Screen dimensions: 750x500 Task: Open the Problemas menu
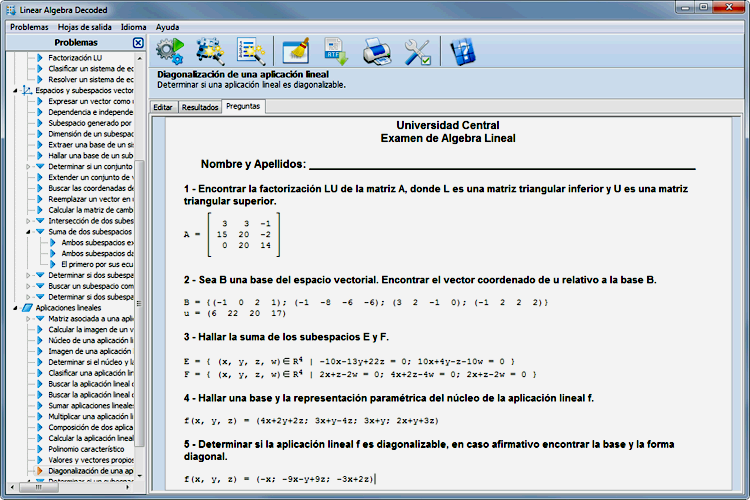click(x=29, y=27)
